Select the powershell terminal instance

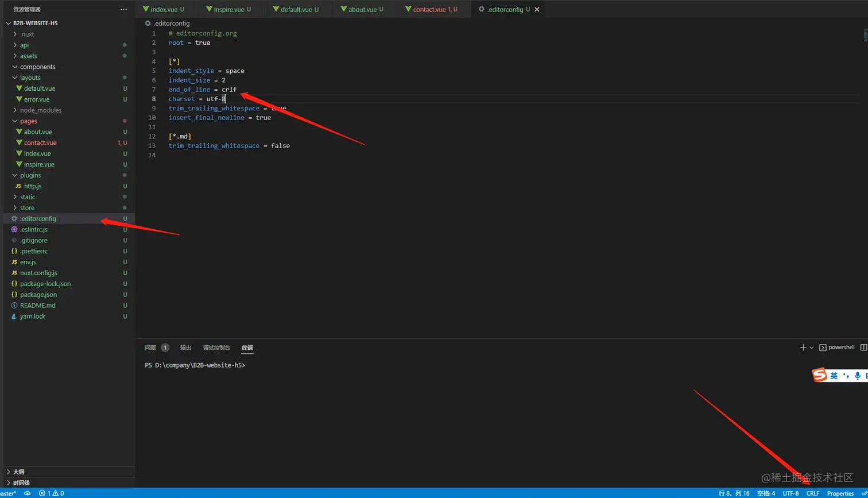[837, 348]
